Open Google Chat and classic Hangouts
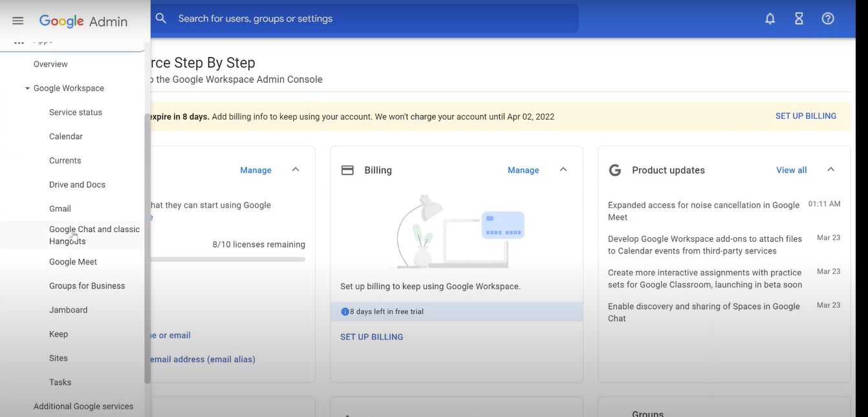The image size is (868, 417). (x=94, y=235)
